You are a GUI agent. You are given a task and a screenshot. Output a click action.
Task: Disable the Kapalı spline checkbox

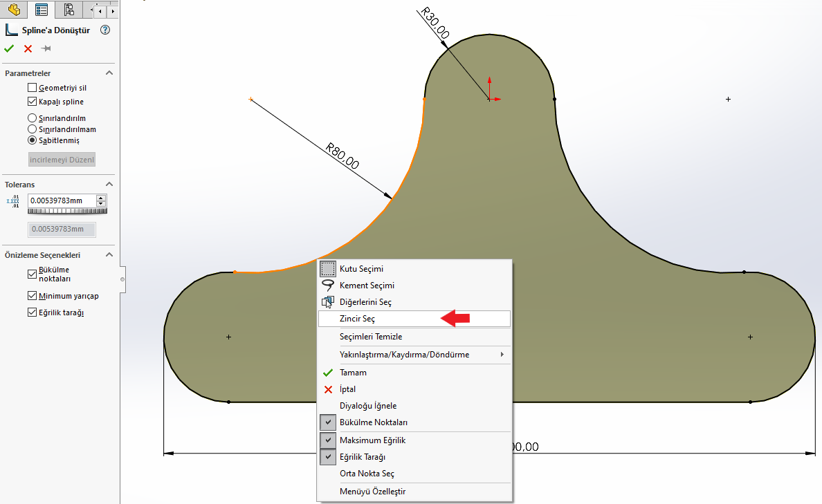tap(31, 101)
